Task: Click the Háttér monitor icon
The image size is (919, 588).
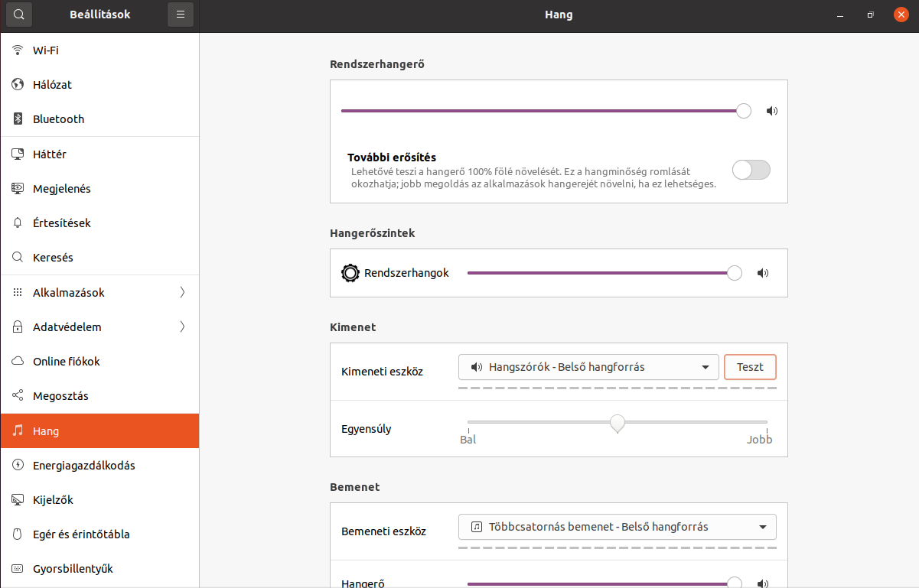Action: tap(18, 154)
